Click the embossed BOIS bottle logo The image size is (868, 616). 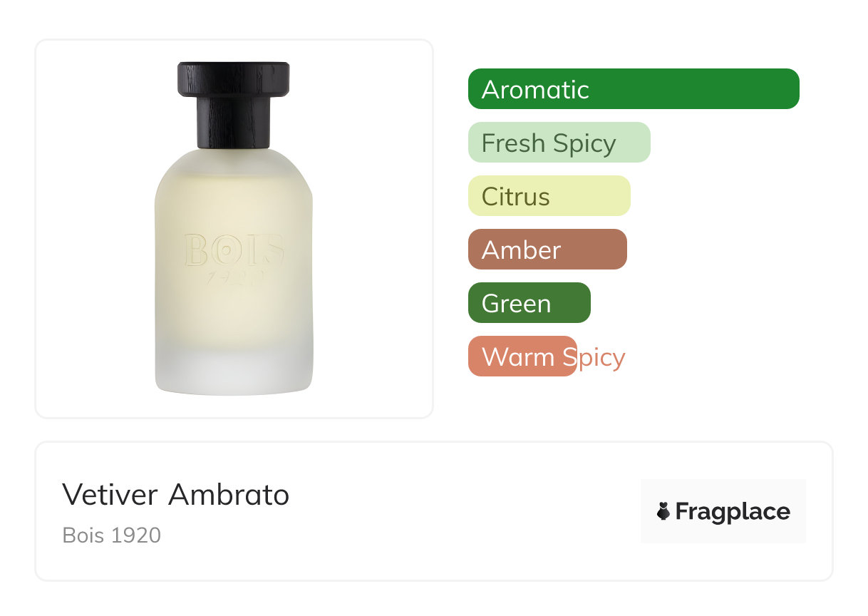(234, 258)
